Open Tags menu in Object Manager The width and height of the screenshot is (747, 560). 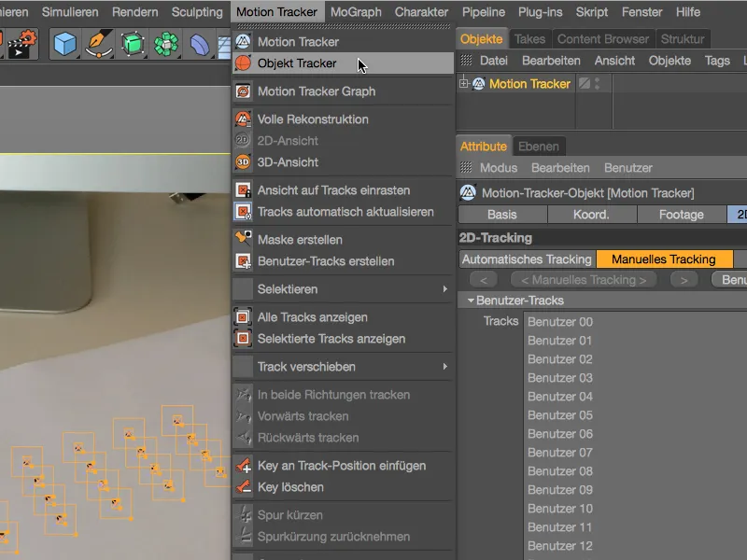[717, 61]
